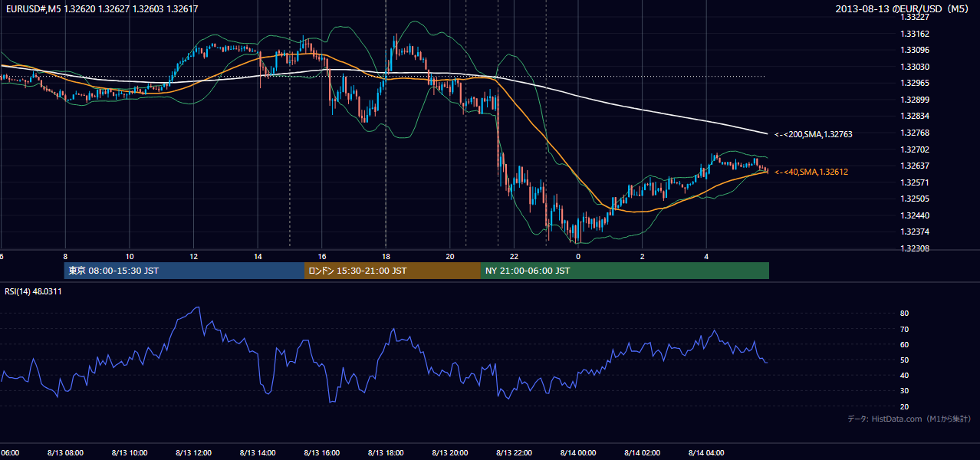Screen dimensions: 980x460
Task: Click RSI scale value 50
Action: click(x=904, y=360)
